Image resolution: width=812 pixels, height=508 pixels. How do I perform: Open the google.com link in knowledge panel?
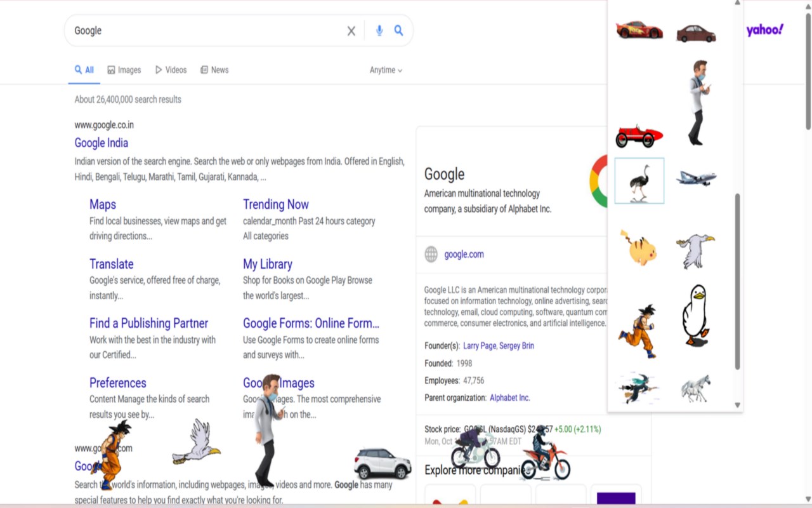pyautogui.click(x=464, y=254)
